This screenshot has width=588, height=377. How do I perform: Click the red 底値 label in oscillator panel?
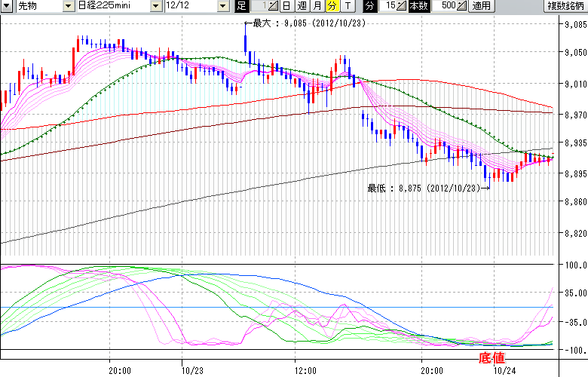(492, 356)
